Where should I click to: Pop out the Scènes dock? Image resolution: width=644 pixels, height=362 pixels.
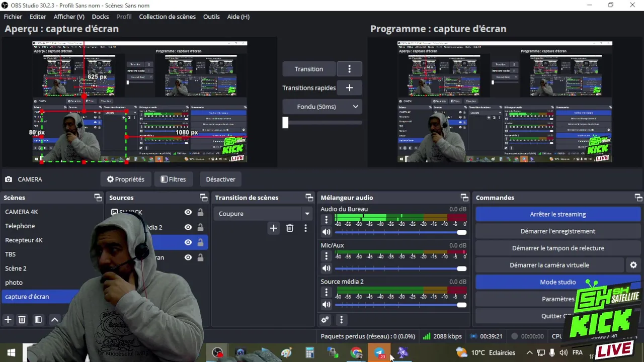click(x=98, y=198)
